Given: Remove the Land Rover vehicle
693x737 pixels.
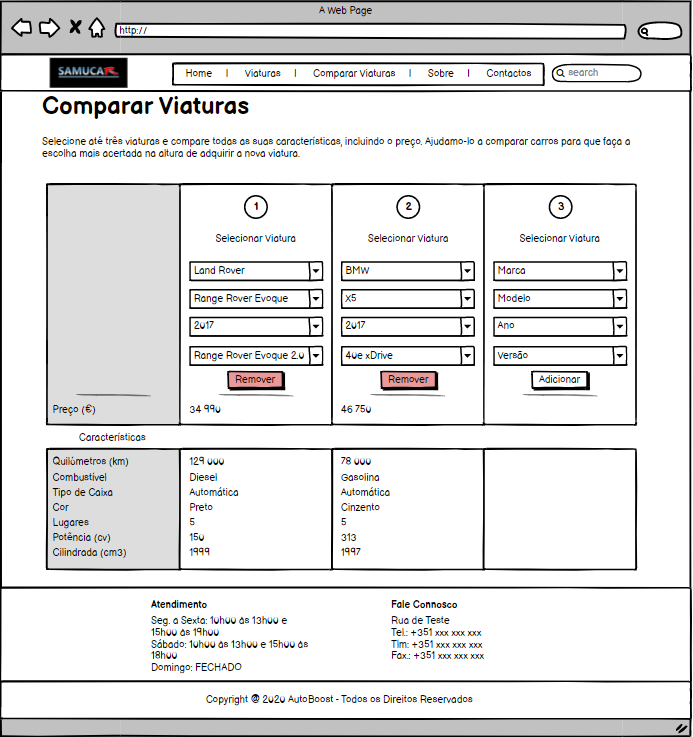Looking at the screenshot, I should (256, 380).
